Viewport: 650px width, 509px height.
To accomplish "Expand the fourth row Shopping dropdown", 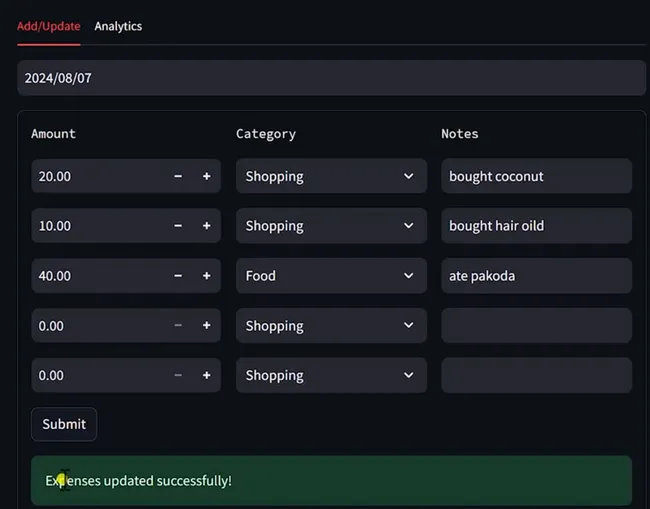I will pyautogui.click(x=331, y=326).
